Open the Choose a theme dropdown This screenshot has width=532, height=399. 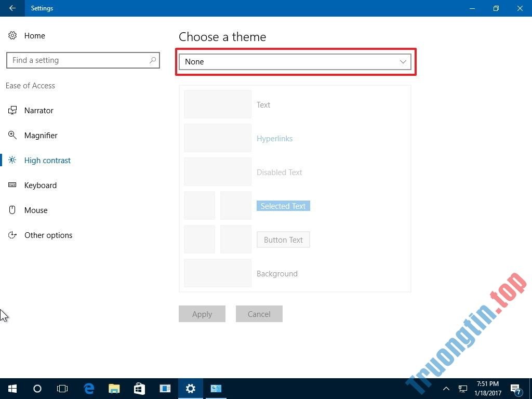[x=295, y=62]
